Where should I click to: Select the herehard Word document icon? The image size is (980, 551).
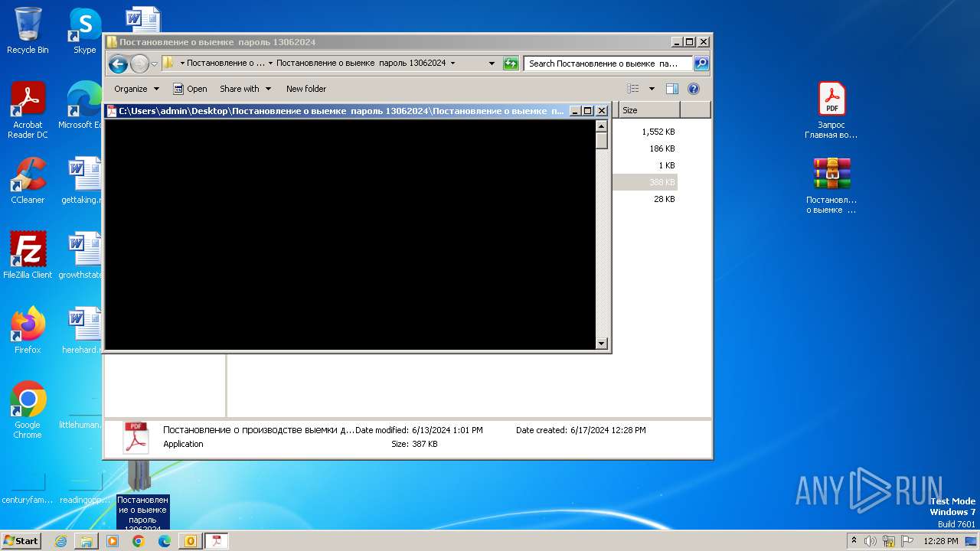point(83,330)
